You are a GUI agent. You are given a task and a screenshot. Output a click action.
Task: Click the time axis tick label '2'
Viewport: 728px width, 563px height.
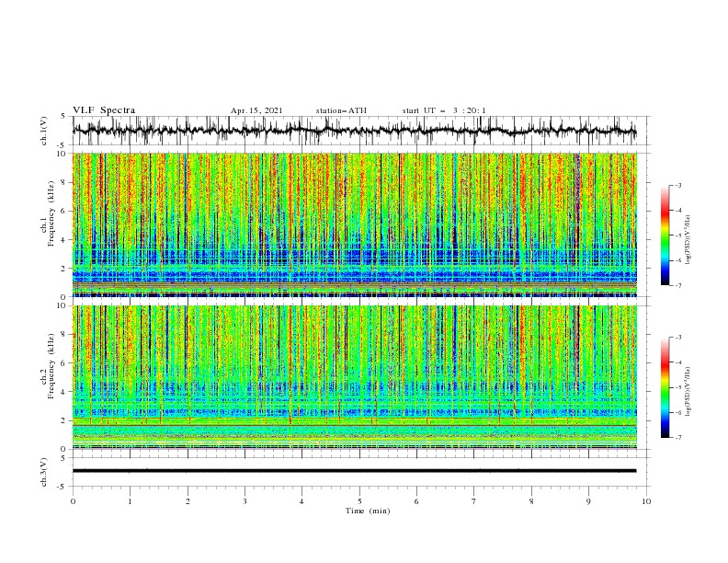click(x=188, y=501)
